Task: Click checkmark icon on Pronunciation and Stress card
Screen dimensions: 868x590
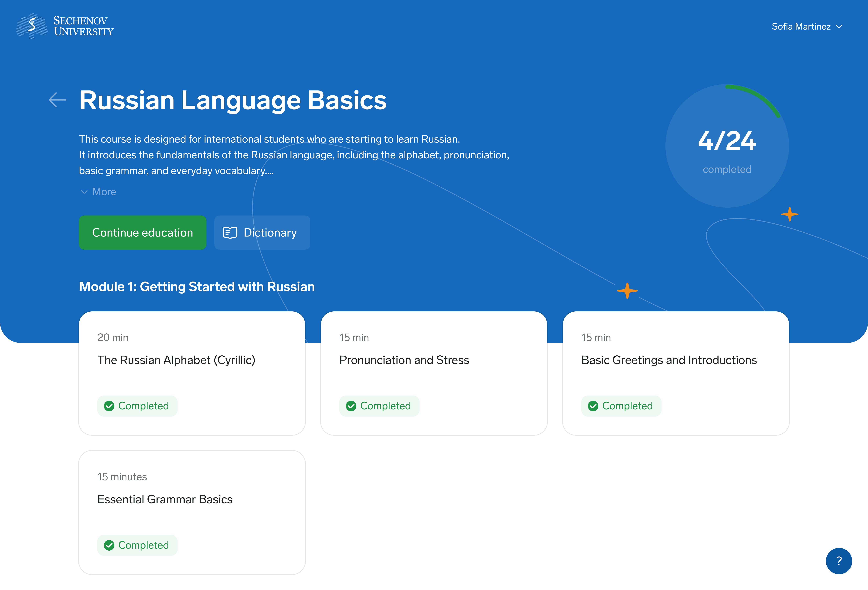Action: [x=351, y=406]
